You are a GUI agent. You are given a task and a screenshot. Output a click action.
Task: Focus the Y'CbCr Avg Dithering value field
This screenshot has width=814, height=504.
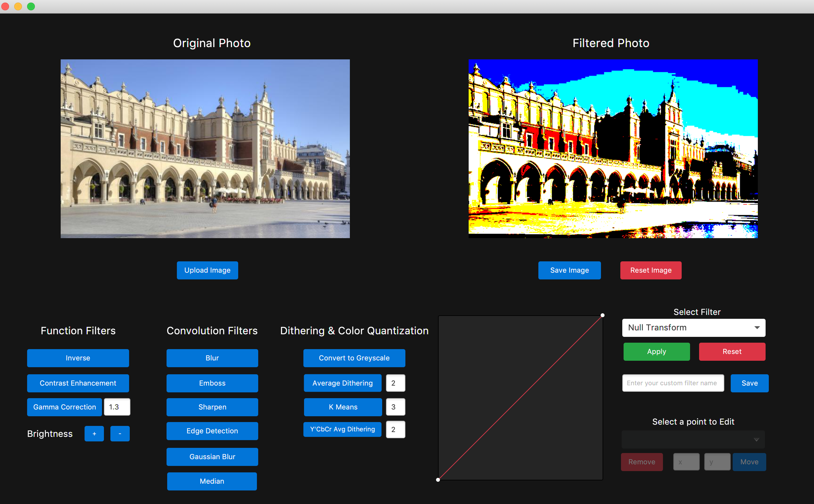pyautogui.click(x=395, y=429)
